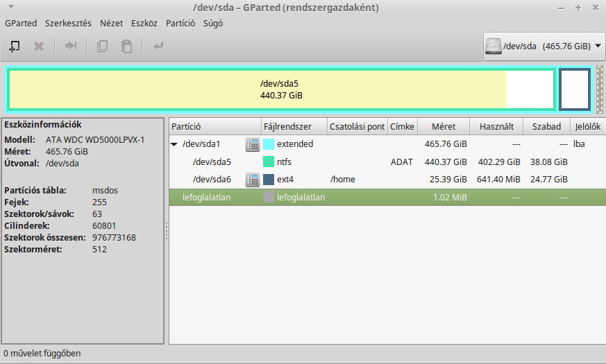
Task: Click the 60801 cylinders value
Action: tap(104, 225)
